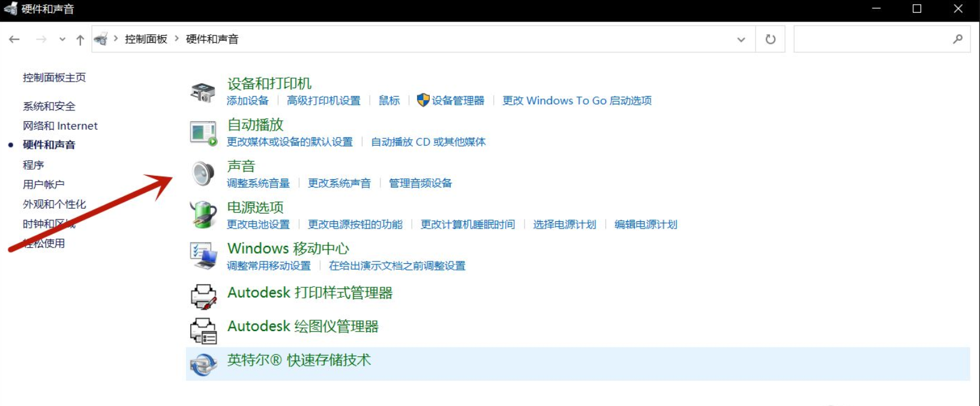Click the 高级打印机设置 link

(x=323, y=101)
